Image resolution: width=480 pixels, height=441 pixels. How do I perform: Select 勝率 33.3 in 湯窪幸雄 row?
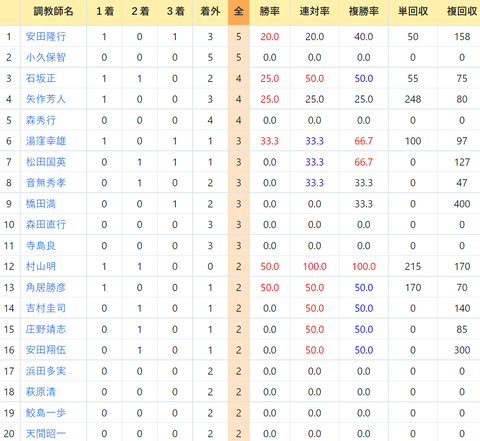tap(270, 141)
